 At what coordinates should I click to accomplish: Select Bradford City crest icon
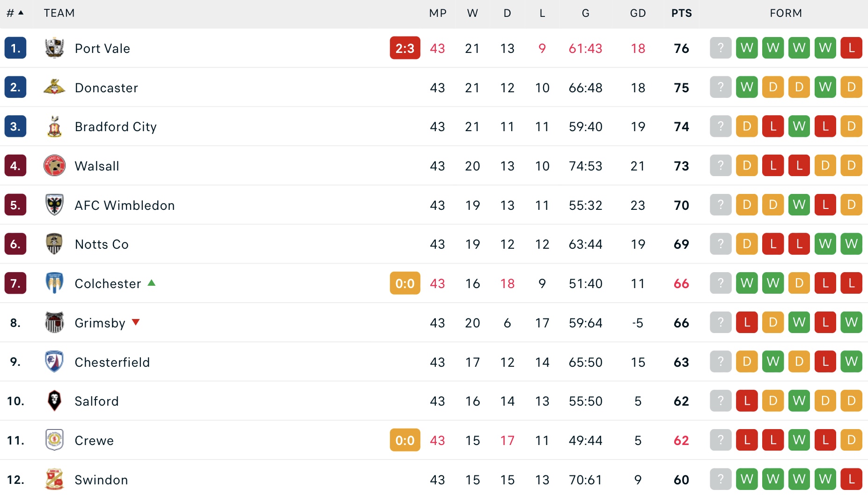(x=54, y=126)
